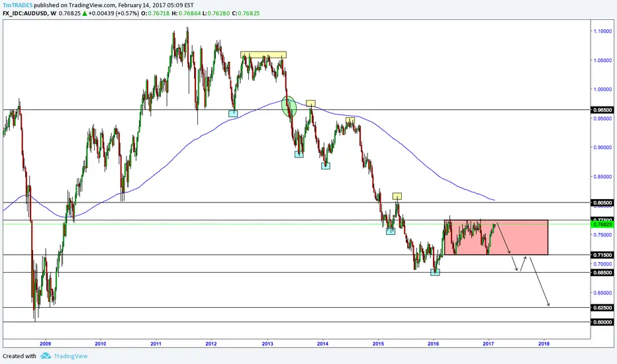
Task: Click the 0.60000 level price label
Action: tap(602, 322)
